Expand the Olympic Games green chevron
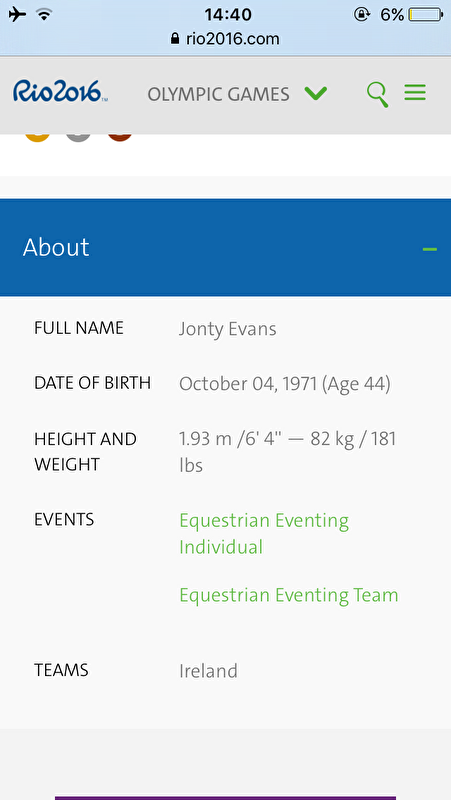This screenshot has height=800, width=451. [316, 93]
